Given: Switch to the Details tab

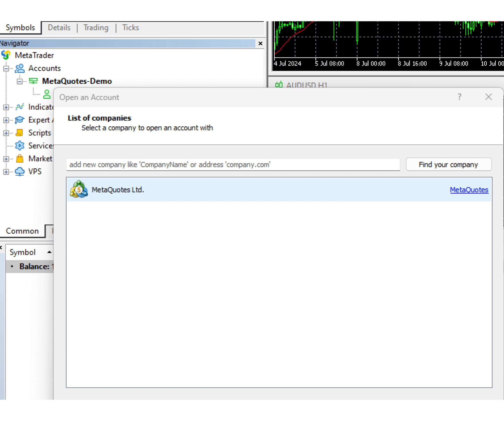Looking at the screenshot, I should click(59, 28).
